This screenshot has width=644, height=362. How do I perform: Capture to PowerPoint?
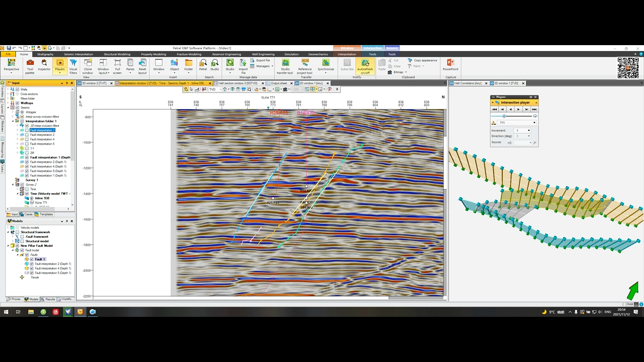pyautogui.click(x=450, y=65)
